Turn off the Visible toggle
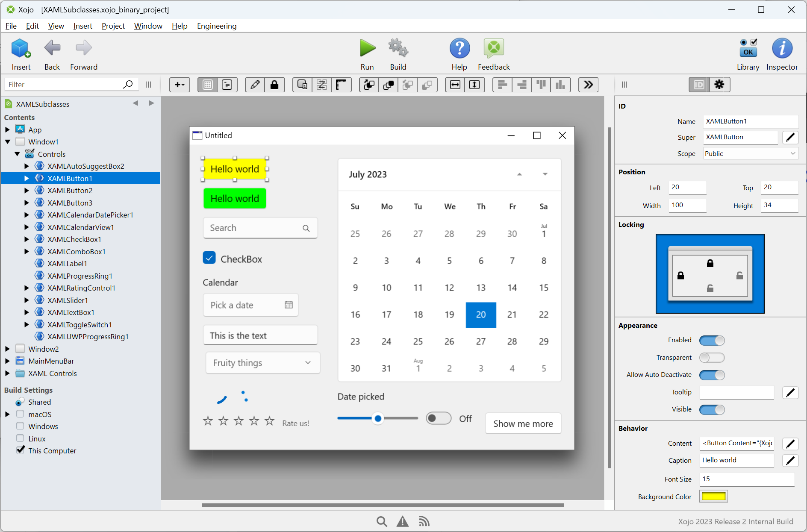807x532 pixels. pyautogui.click(x=711, y=409)
